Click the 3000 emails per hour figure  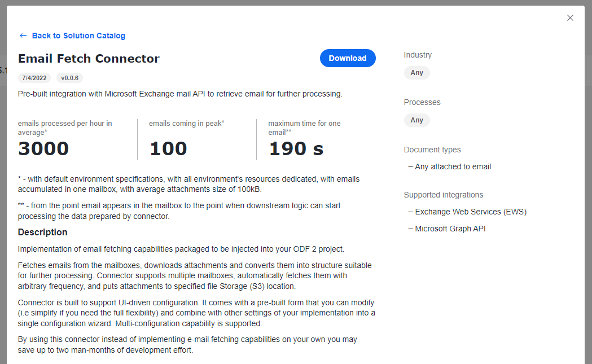pyautogui.click(x=43, y=148)
